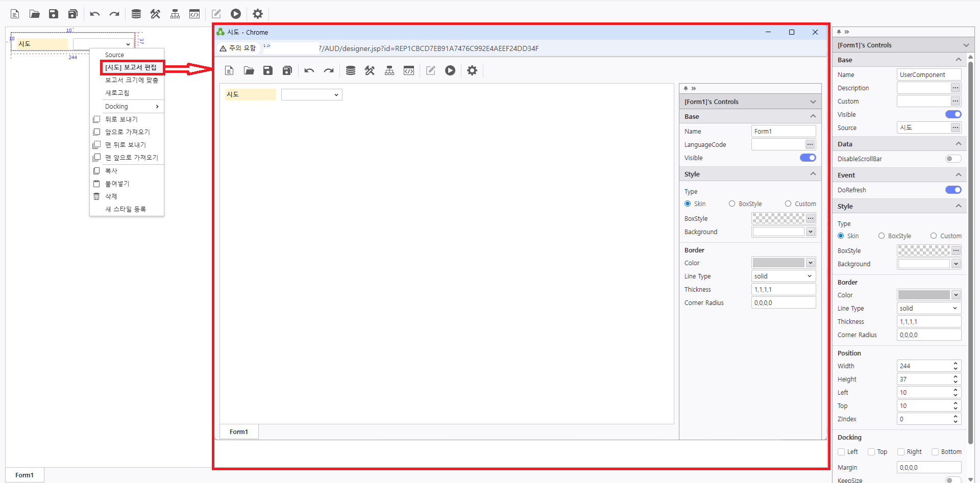
Task: Click Redo icon in Chrome popup toolbar
Action: coord(329,70)
